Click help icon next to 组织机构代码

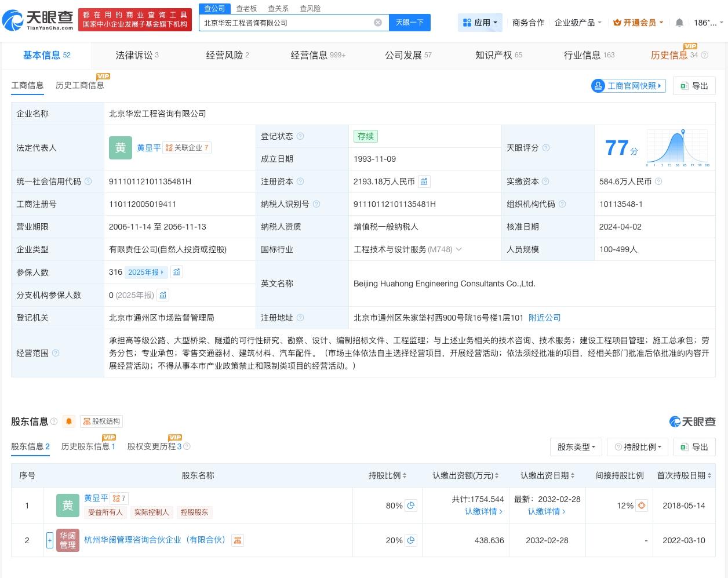coord(562,204)
